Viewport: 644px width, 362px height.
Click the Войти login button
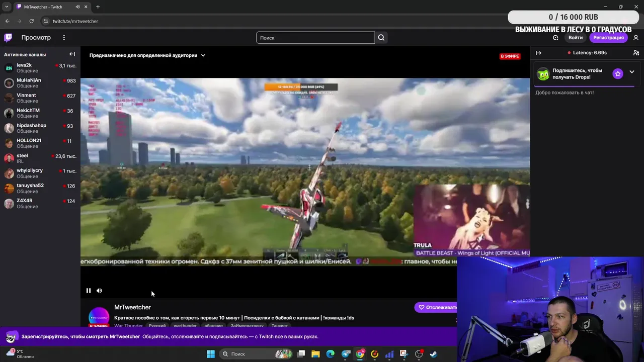576,38
